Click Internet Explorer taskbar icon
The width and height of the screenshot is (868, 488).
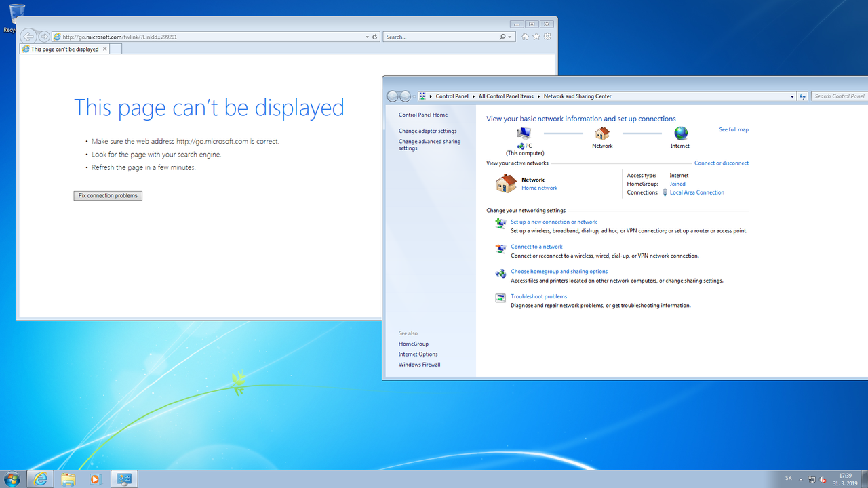[41, 479]
